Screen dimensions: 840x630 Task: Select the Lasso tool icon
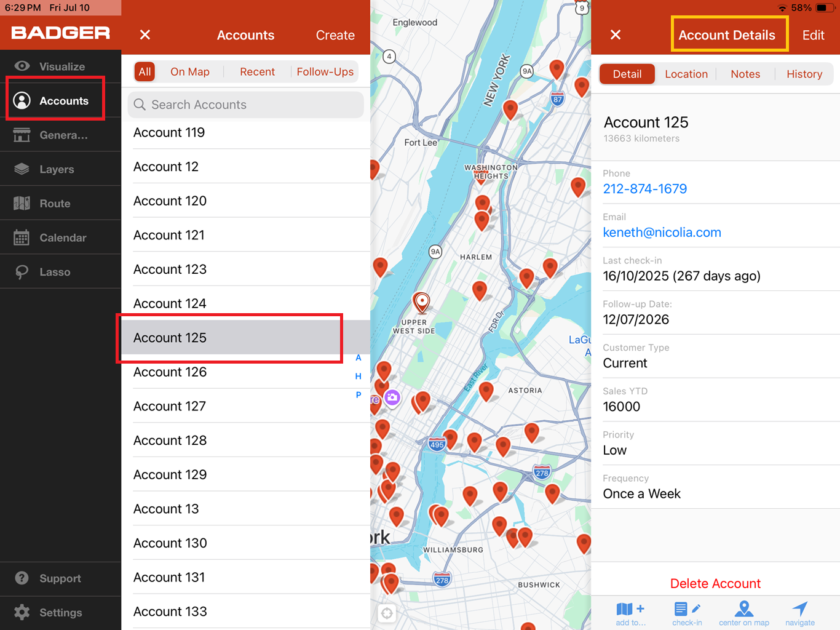tap(22, 272)
